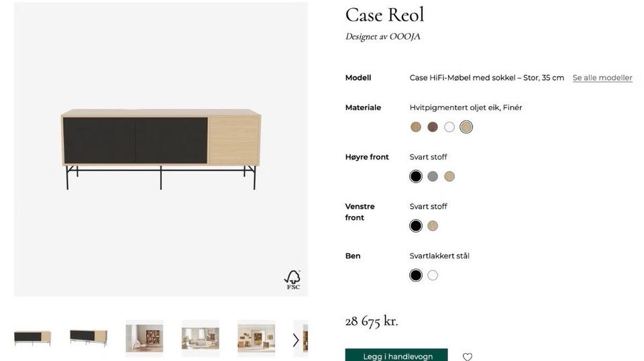644x361 pixels.
Task: Choose white legs swatch under Ben
Action: (x=433, y=275)
